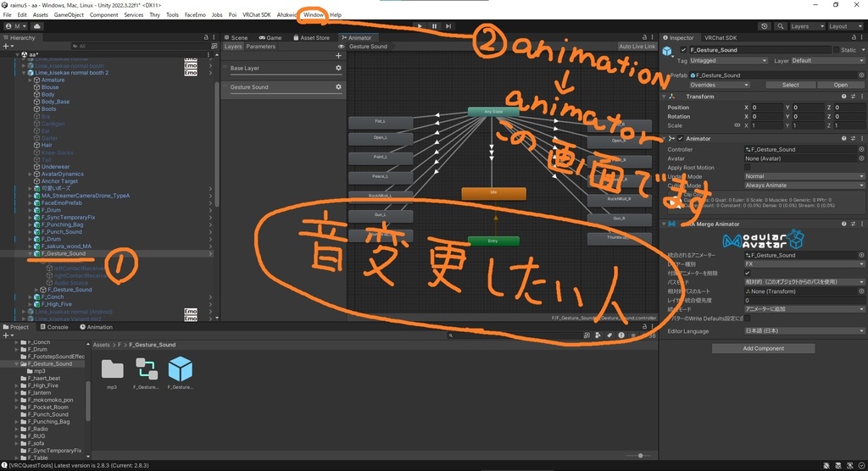This screenshot has width=868, height=471.
Task: Click the GameObject cube icon in Inspector
Action: click(667, 52)
